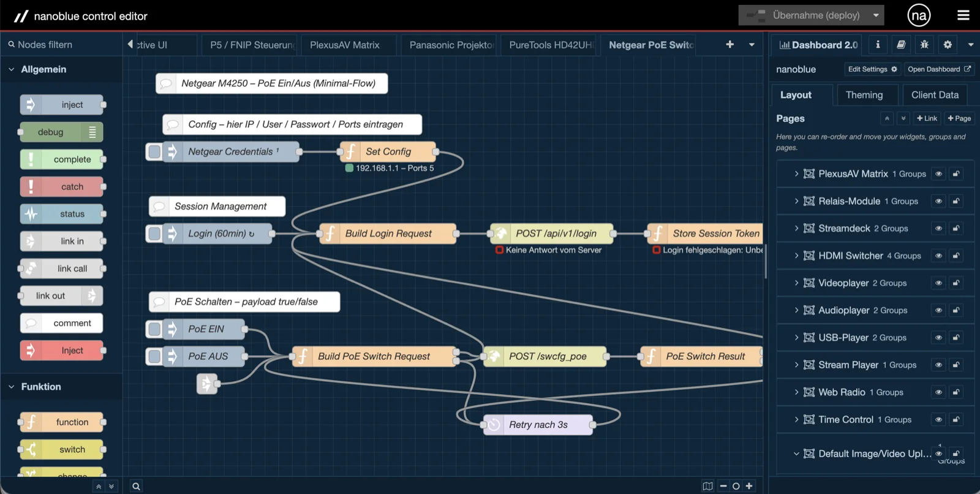Select the unlabeled link node below PoE AUS
Screen dimensions: 980x494
point(207,384)
